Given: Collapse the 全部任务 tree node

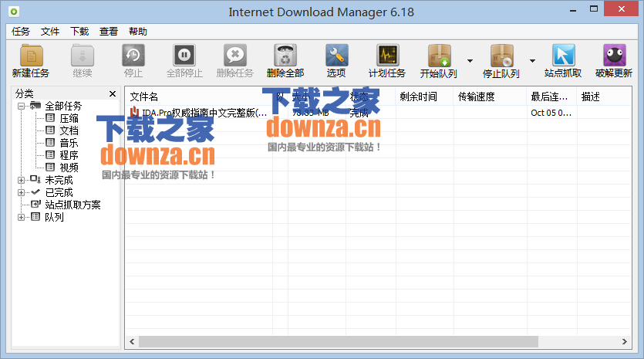Looking at the screenshot, I should [x=21, y=106].
